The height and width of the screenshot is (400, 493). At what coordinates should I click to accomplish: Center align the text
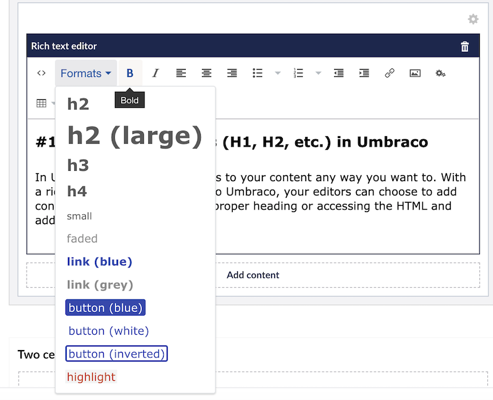[x=206, y=73]
